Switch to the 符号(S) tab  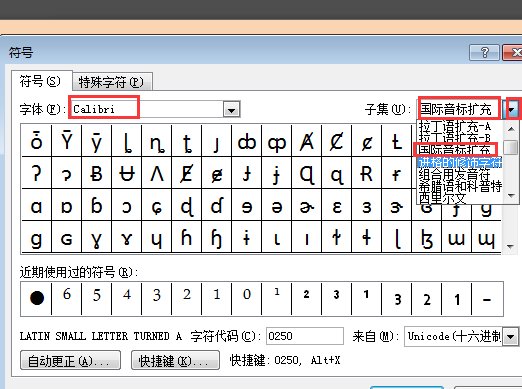tap(41, 81)
